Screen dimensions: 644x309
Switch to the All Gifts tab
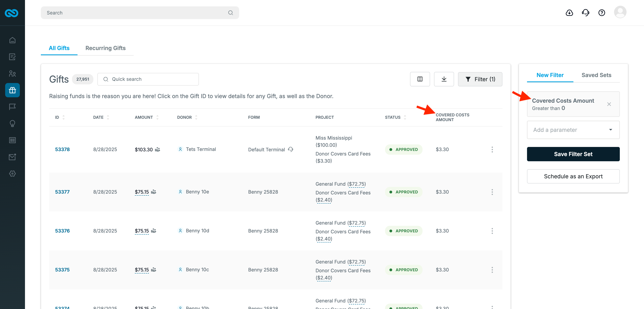coord(59,48)
